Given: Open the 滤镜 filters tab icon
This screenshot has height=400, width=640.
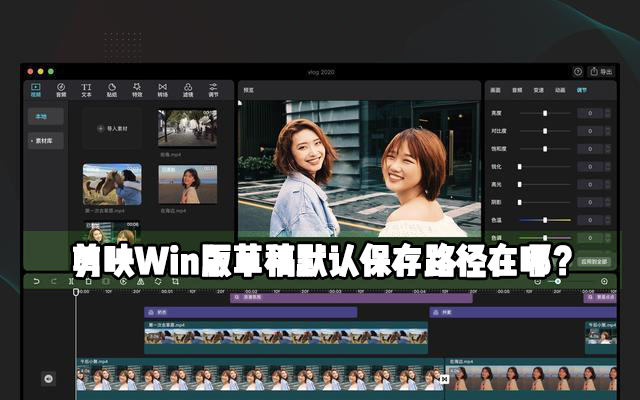Looking at the screenshot, I should [x=188, y=87].
